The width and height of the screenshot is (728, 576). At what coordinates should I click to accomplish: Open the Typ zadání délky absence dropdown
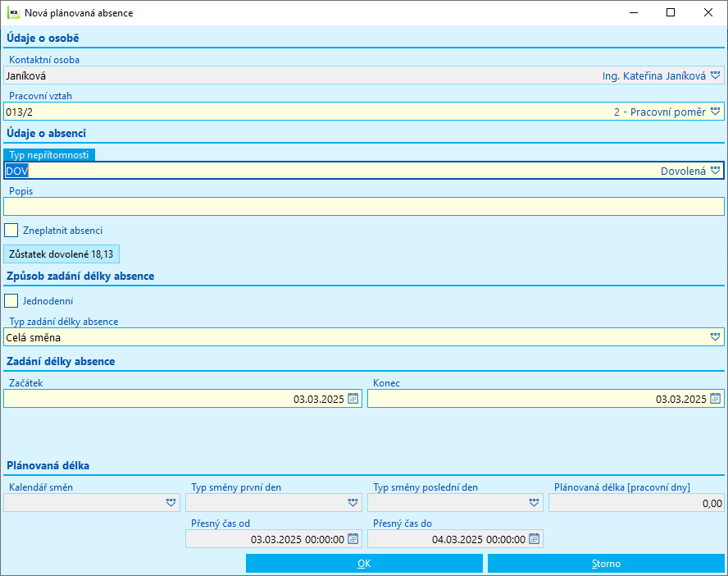pyautogui.click(x=715, y=337)
